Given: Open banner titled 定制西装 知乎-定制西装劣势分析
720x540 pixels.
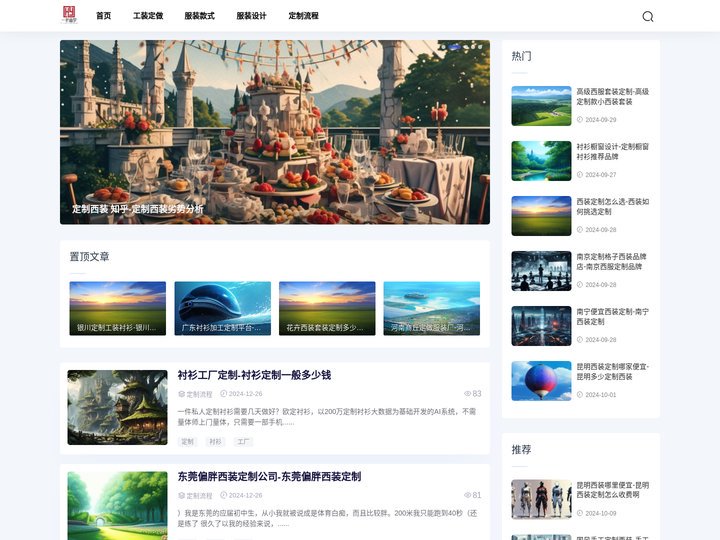Looking at the screenshot, I should click(x=275, y=132).
